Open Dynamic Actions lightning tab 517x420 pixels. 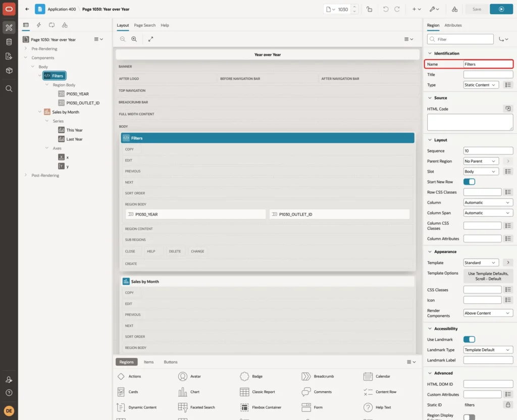tap(38, 25)
